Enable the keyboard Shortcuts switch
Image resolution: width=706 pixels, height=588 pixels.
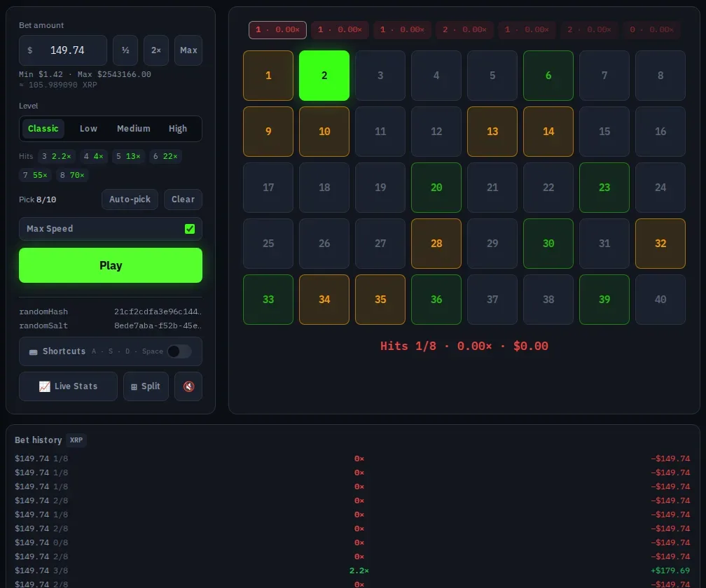point(179,351)
